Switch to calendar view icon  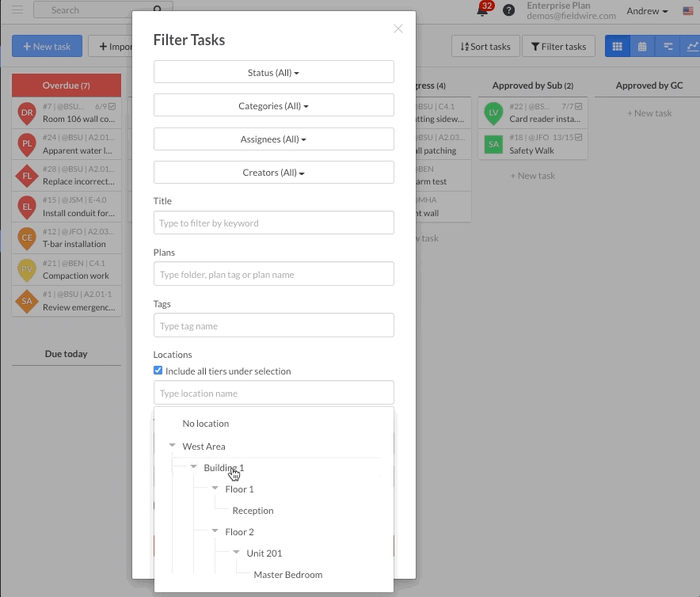tap(642, 47)
